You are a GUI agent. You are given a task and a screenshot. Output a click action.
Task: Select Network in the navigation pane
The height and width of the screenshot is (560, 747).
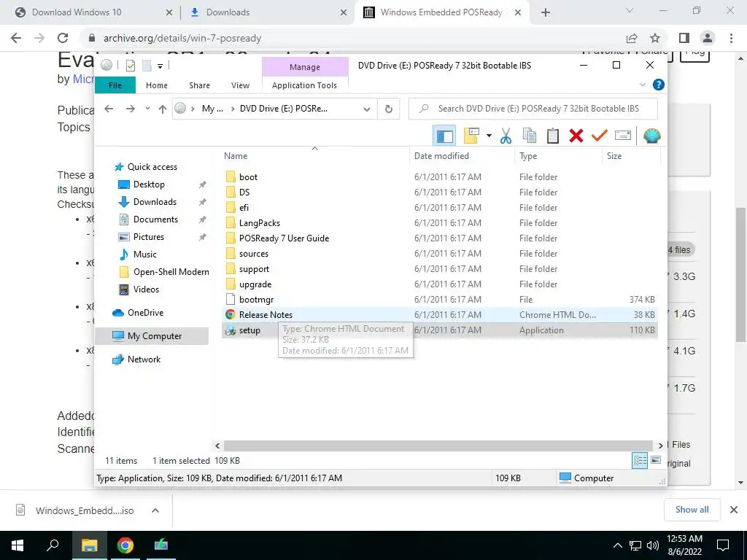pos(144,359)
